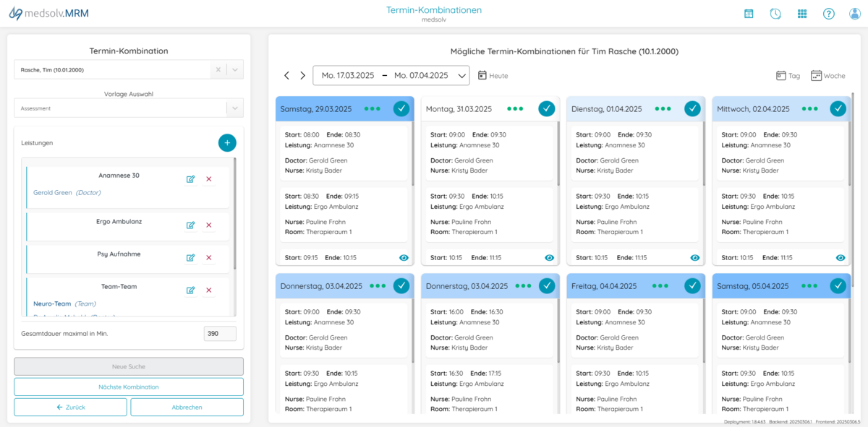Switch to Tag view
The height and width of the screenshot is (427, 868).
coord(788,76)
